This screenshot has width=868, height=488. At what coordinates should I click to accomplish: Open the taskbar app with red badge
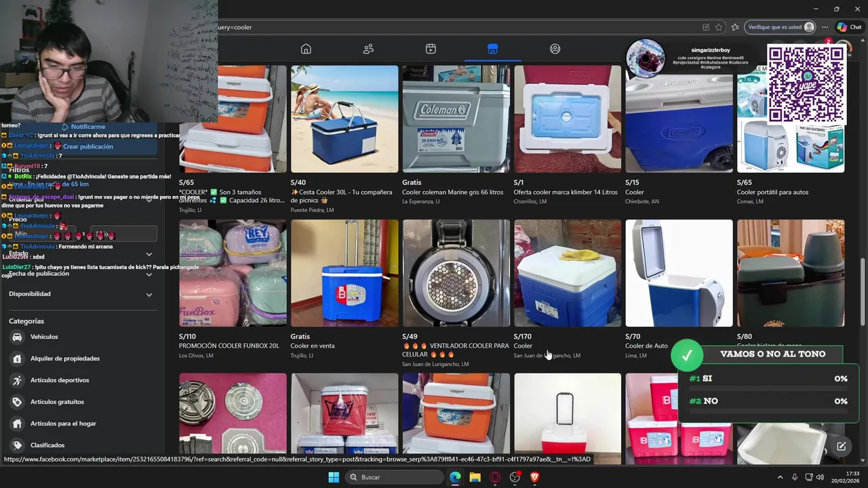pyautogui.click(x=515, y=477)
